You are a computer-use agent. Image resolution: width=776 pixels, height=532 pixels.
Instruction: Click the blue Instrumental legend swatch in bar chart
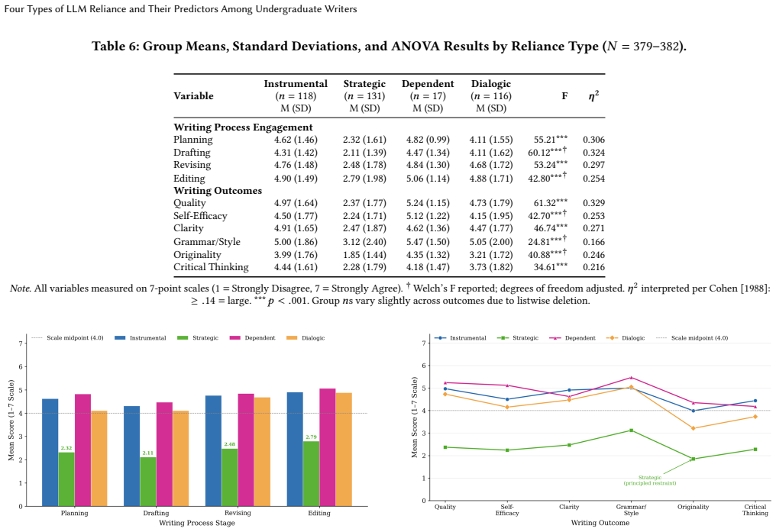(120, 337)
